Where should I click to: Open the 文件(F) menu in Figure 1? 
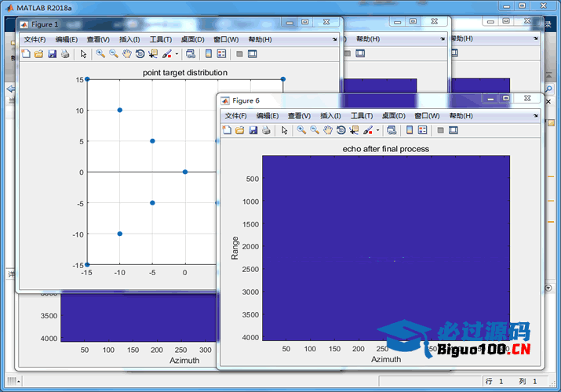click(35, 39)
